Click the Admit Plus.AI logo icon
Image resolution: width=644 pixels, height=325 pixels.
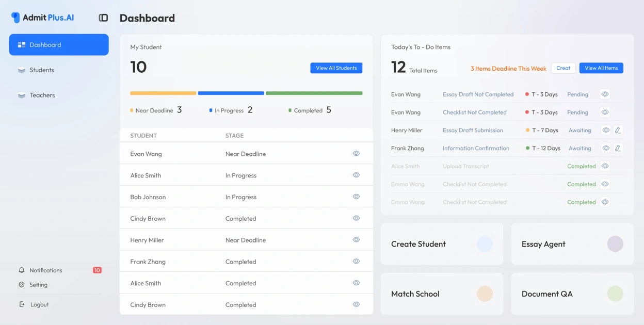pyautogui.click(x=14, y=17)
